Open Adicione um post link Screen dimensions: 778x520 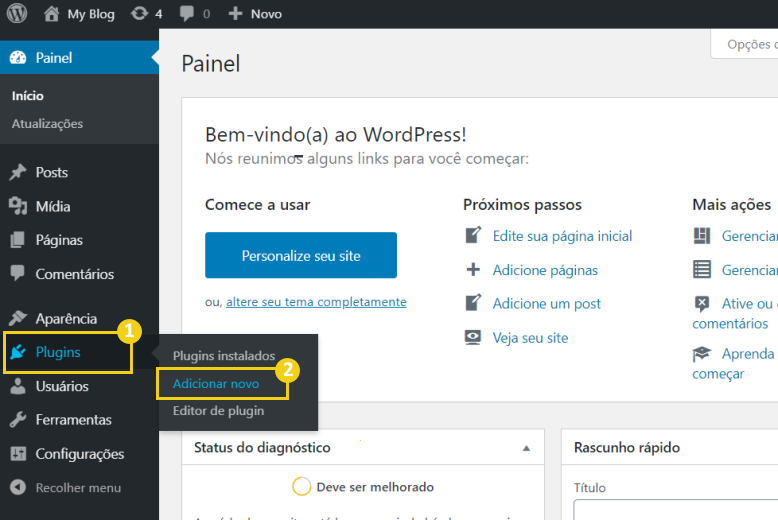pos(546,303)
